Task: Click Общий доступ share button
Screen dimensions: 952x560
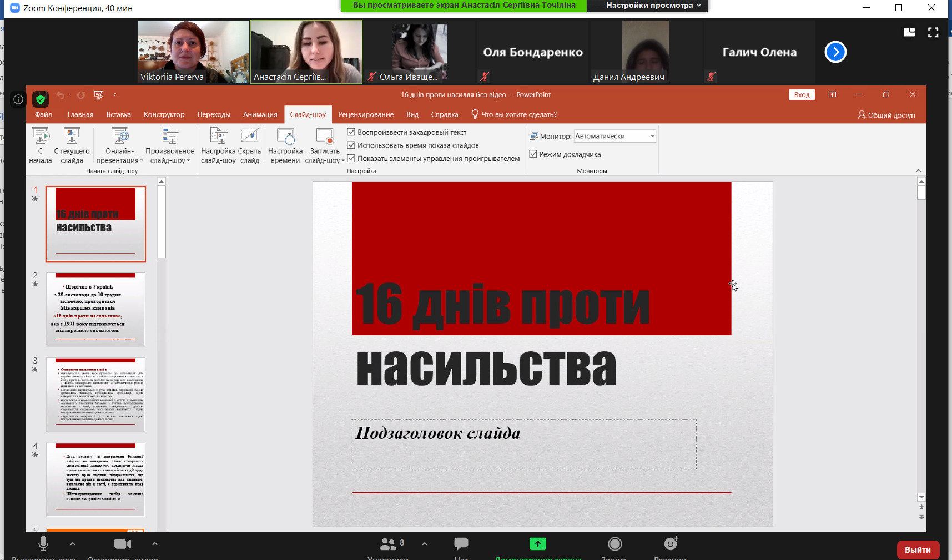Action: [x=886, y=115]
